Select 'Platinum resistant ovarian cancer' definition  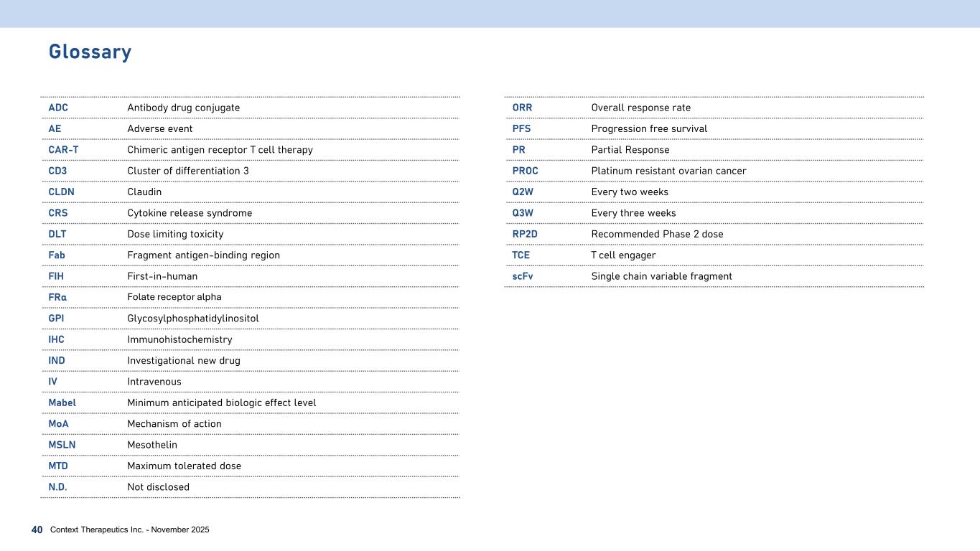[x=668, y=171]
